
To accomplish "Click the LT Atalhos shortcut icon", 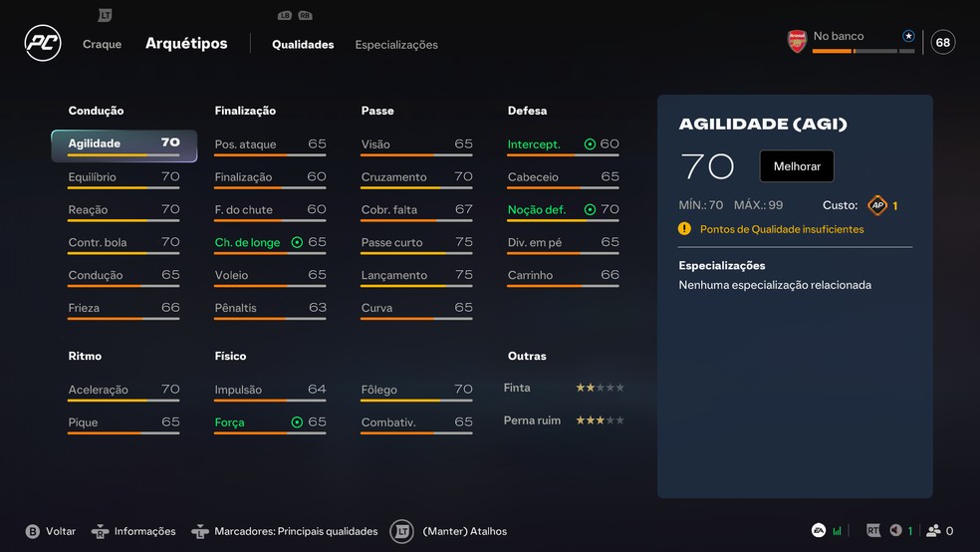I will click(x=402, y=531).
